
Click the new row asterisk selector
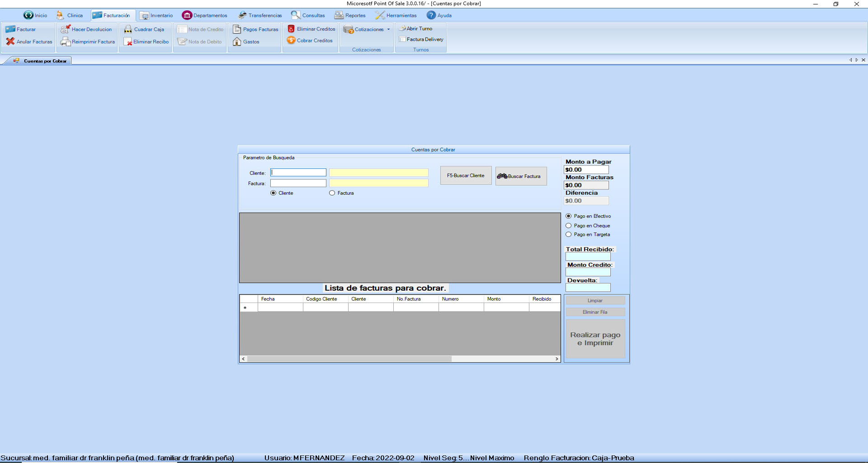(249, 307)
